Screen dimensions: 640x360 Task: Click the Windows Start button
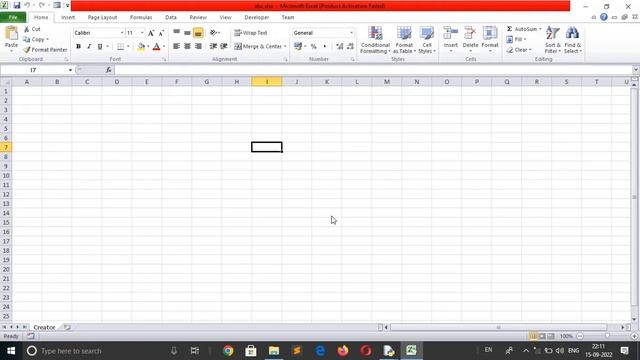tap(11, 351)
